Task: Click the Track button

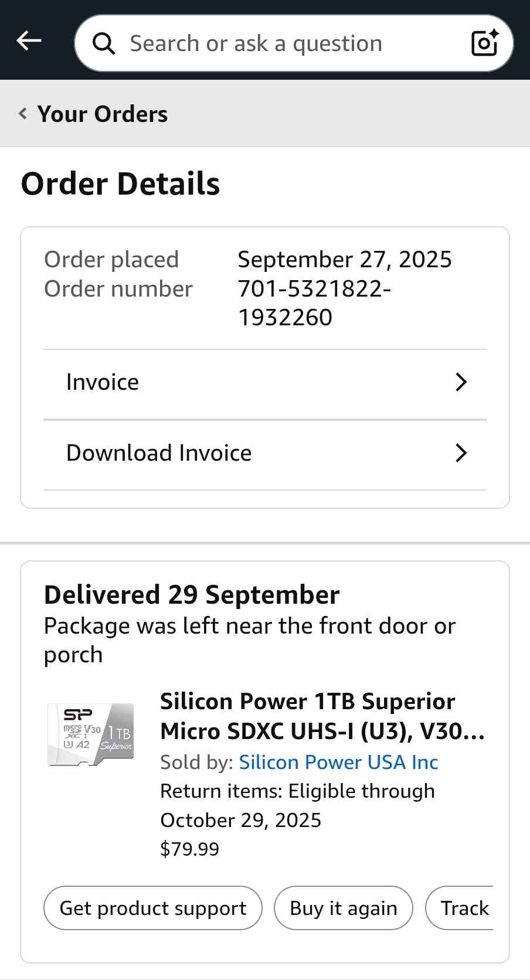Action: (464, 908)
